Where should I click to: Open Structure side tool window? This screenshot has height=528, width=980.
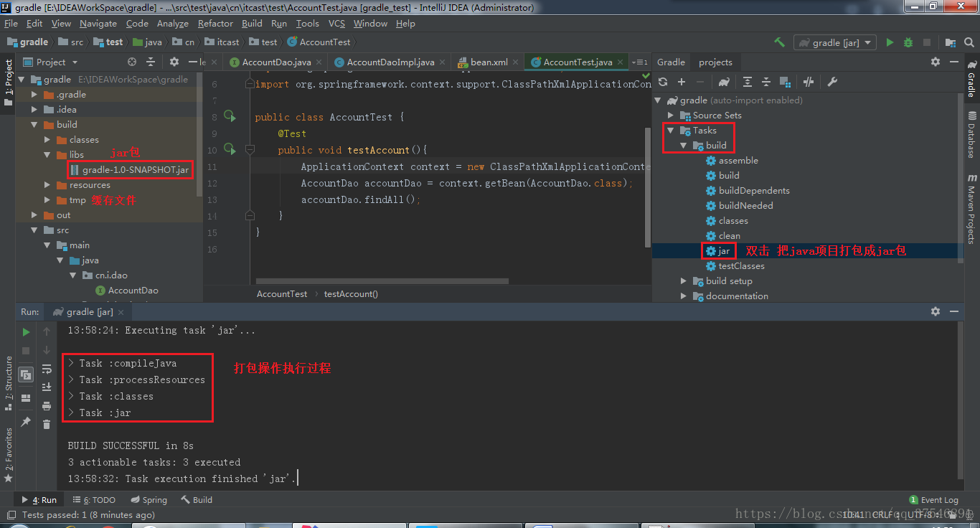[9, 383]
